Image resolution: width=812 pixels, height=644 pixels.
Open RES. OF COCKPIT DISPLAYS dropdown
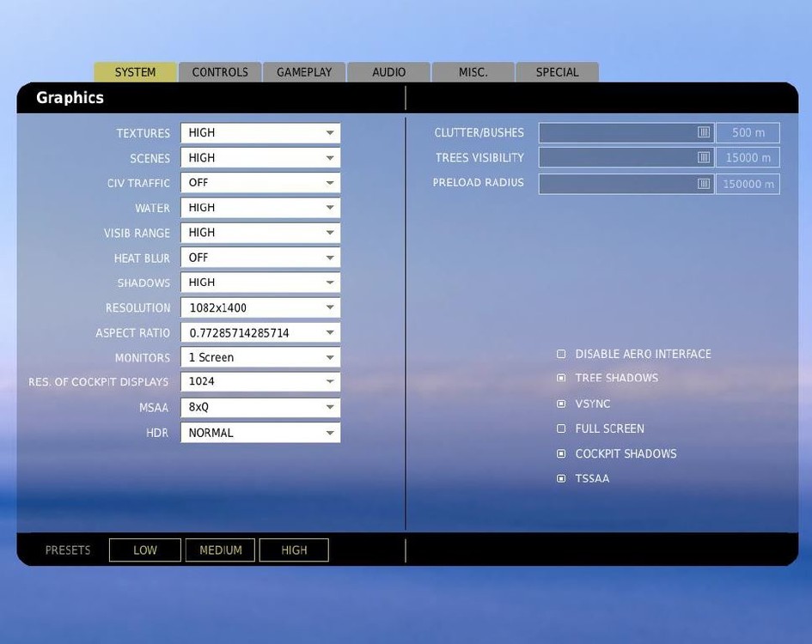[x=260, y=381]
